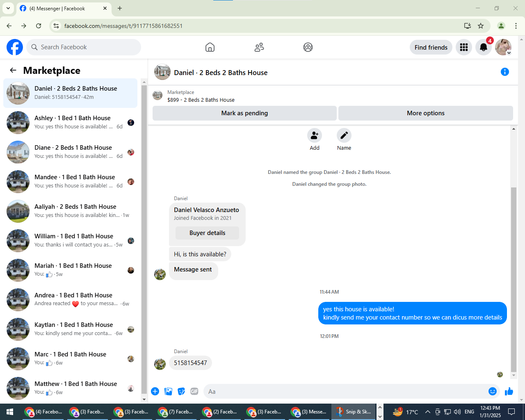The height and width of the screenshot is (420, 525).
Task: Click the address bar URL
Action: 123,26
